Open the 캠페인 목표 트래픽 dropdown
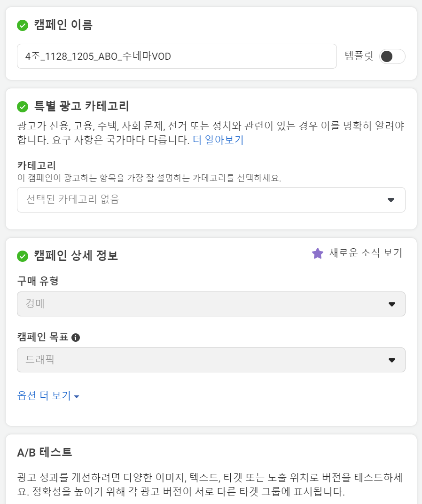This screenshot has width=422, height=504. pos(211,360)
